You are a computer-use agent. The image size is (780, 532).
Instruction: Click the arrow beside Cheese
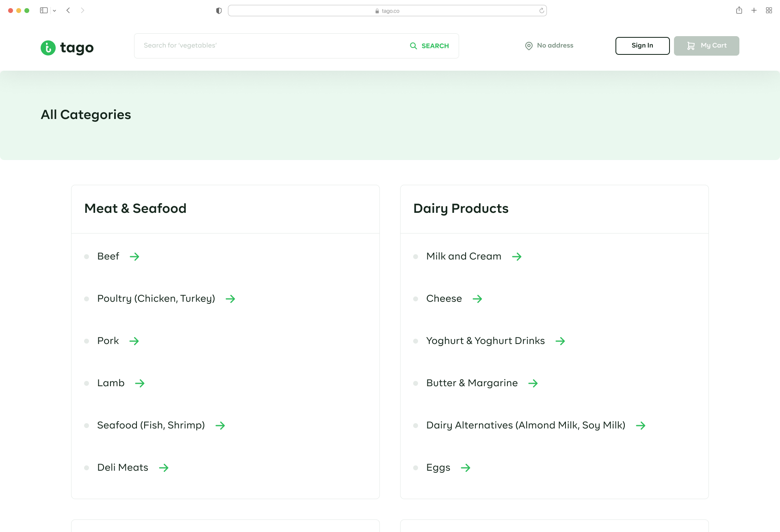(477, 299)
